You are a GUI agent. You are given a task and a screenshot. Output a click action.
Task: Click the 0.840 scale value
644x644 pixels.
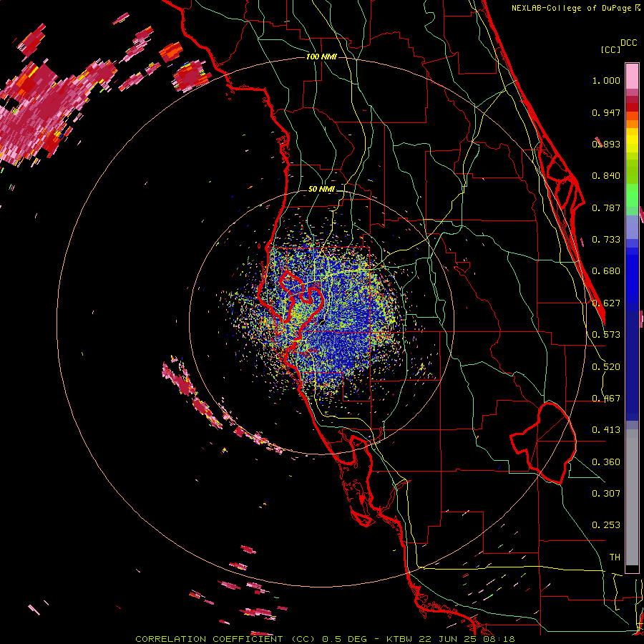[x=606, y=176]
